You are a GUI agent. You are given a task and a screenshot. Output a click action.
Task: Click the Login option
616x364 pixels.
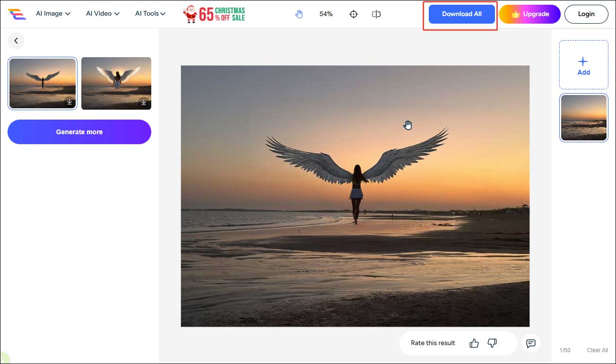point(586,14)
